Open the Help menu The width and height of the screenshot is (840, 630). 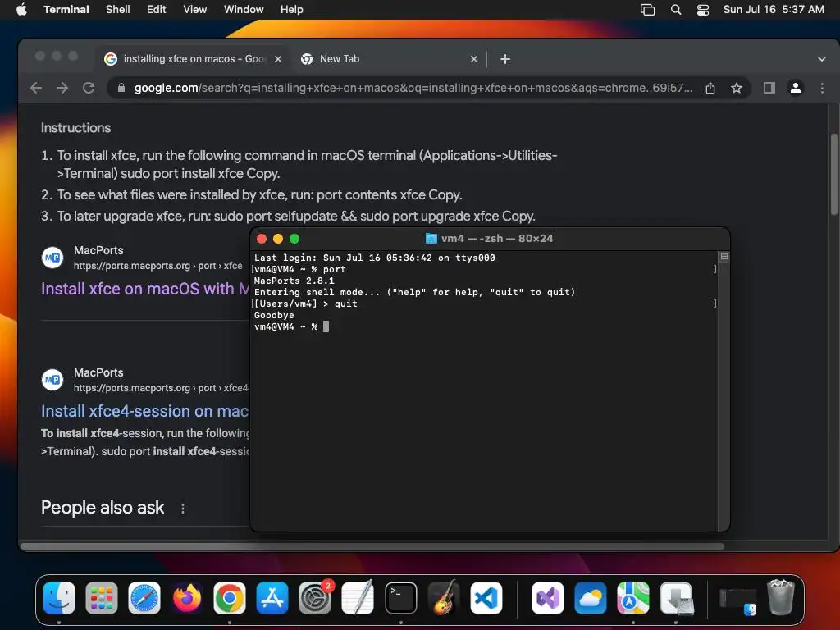(x=292, y=9)
